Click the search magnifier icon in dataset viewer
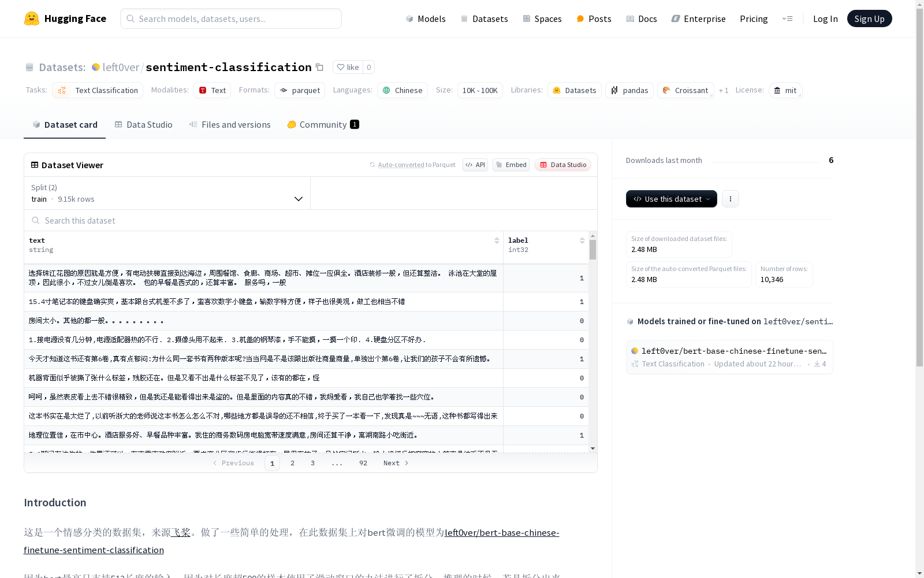924x578 pixels. [36, 220]
